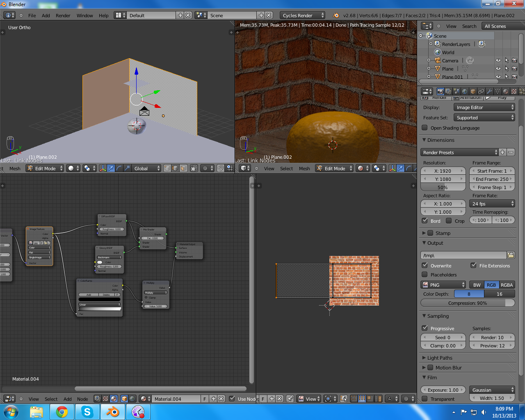Click the output path folder browse icon
This screenshot has width=525, height=420.
(511, 255)
